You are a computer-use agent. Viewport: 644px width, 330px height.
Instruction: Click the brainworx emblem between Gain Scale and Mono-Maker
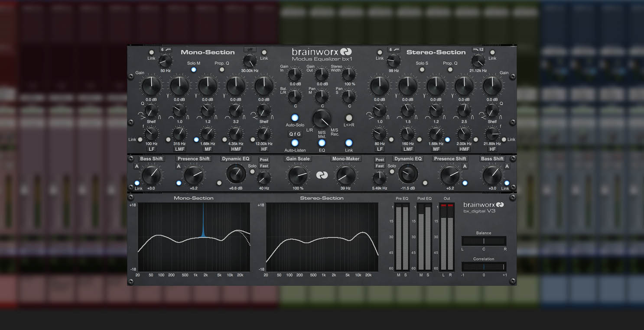click(x=322, y=175)
